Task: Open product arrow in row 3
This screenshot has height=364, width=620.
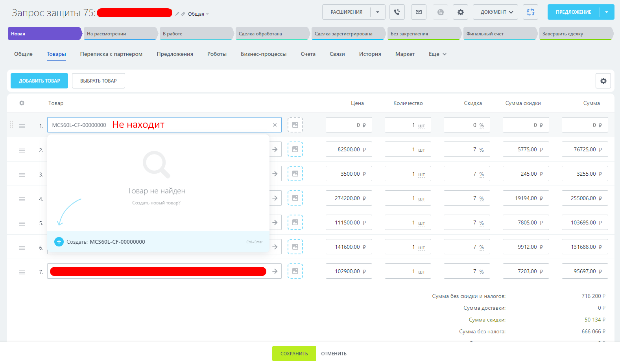Action: (275, 174)
